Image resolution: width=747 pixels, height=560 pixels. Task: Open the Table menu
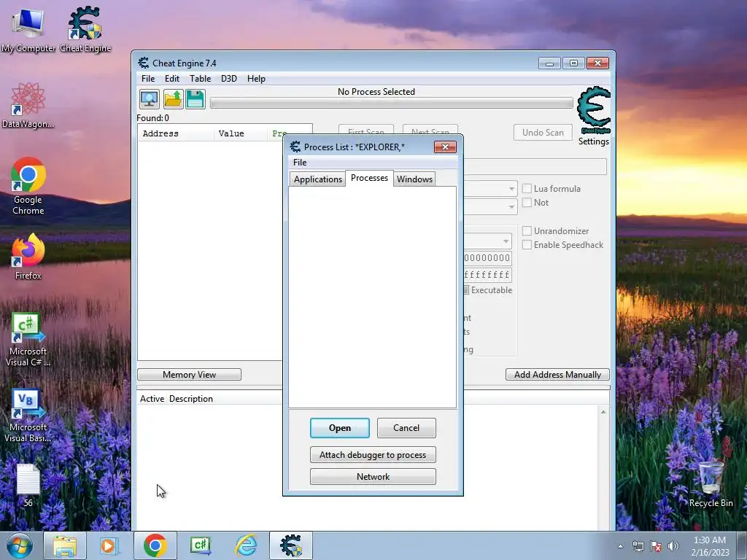(x=200, y=79)
